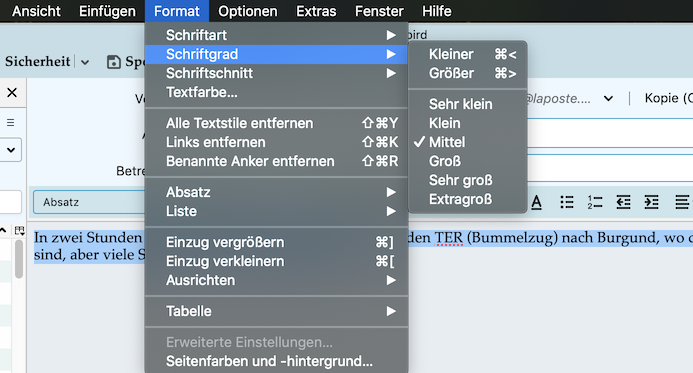The width and height of the screenshot is (693, 373).
Task: Click the indent icon in formatting toolbar
Action: click(651, 202)
